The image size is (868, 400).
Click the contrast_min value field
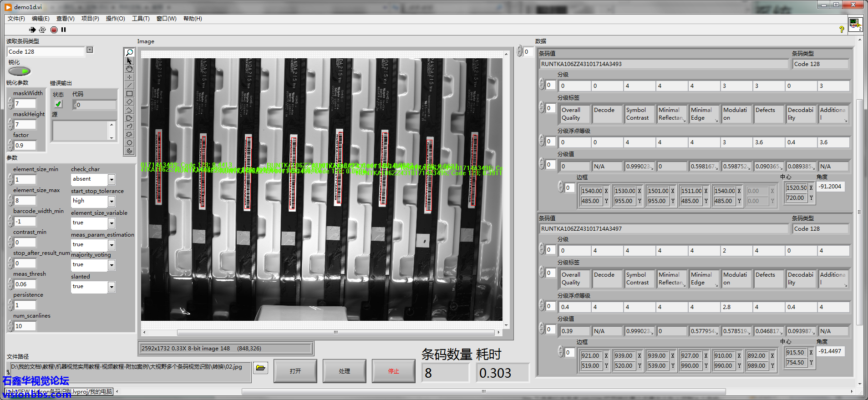[25, 243]
